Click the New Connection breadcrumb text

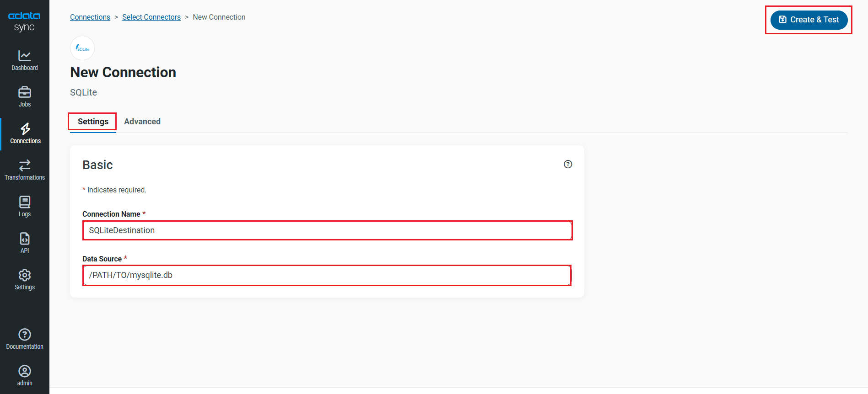[x=219, y=17]
